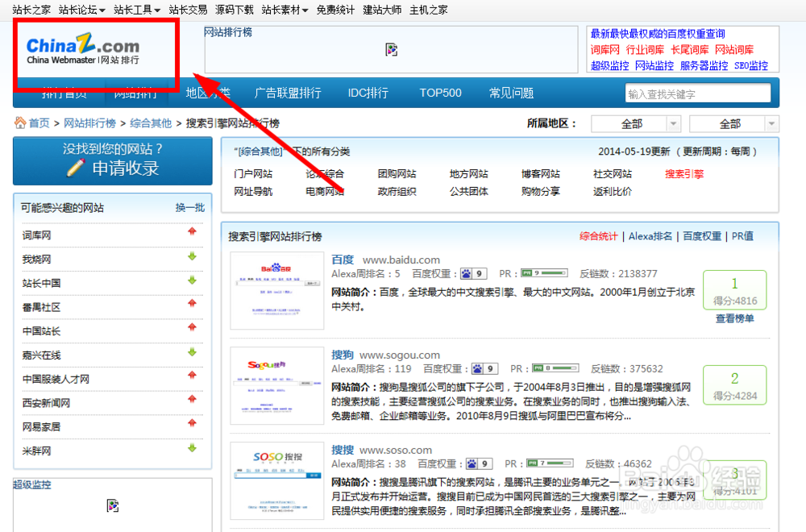Screen dimensions: 806x532
Task: Click the PR badge for 搜狗
Action: tap(555, 368)
